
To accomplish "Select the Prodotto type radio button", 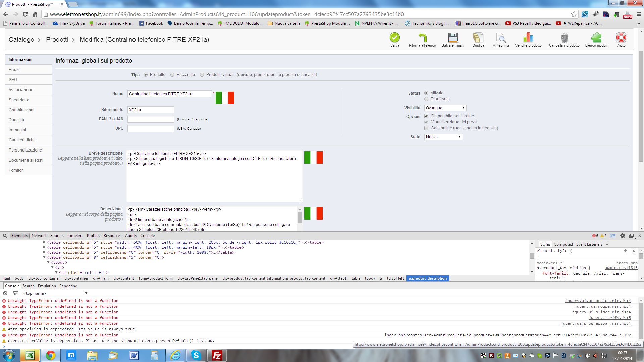I will coord(146,75).
